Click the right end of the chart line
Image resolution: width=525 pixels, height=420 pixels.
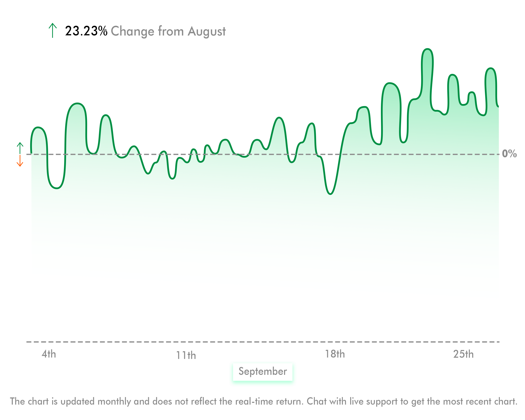(498, 106)
